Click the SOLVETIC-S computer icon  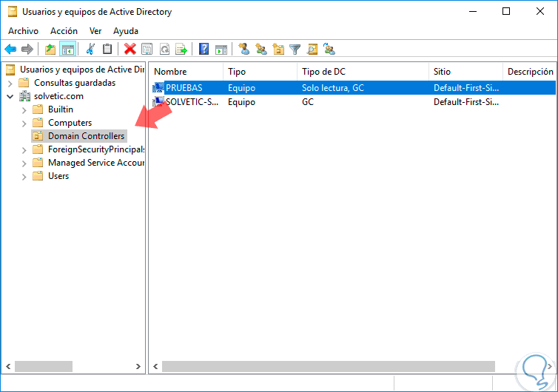click(x=158, y=102)
